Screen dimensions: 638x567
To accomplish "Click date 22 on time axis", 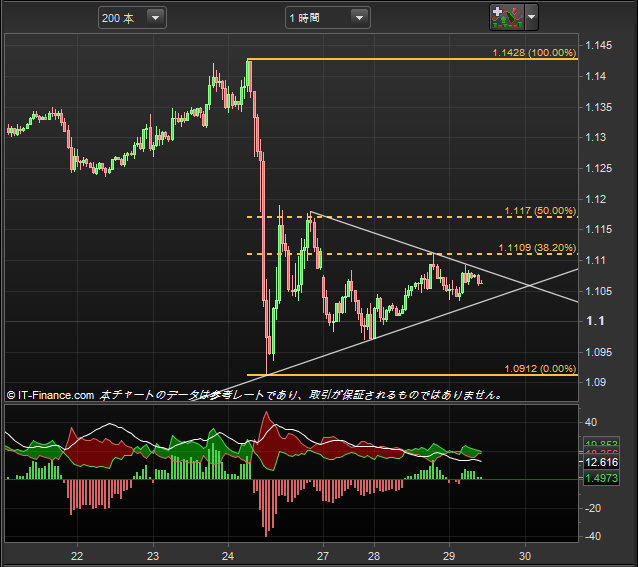I will point(77,556).
